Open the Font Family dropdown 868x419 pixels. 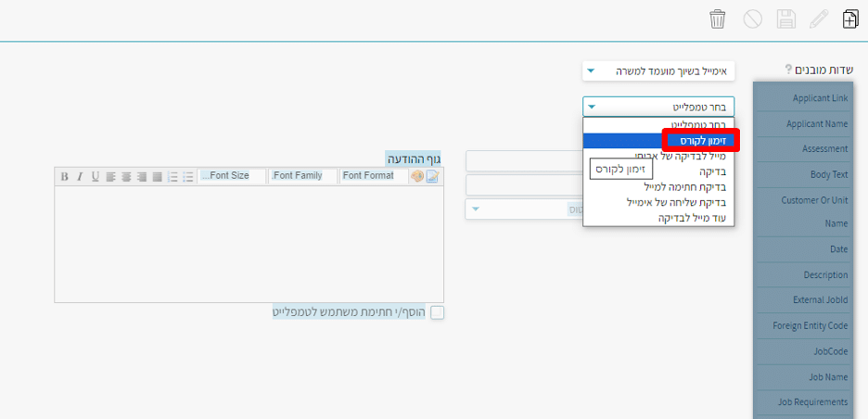point(302,176)
